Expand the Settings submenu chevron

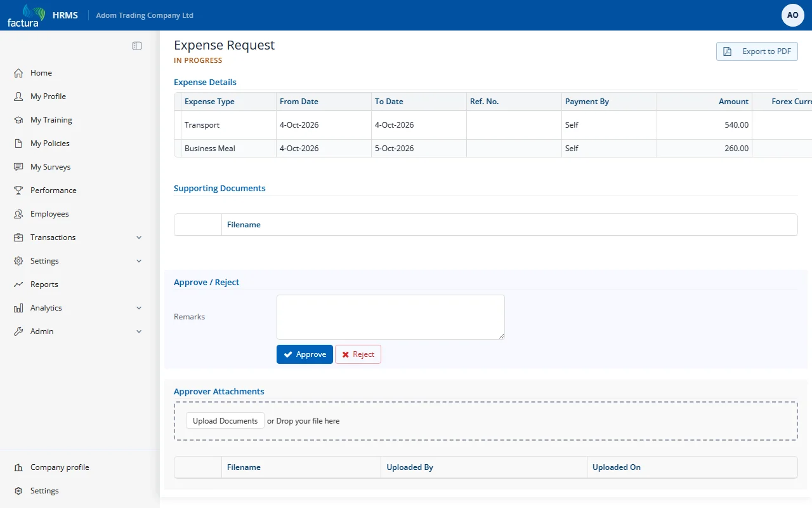coord(139,261)
